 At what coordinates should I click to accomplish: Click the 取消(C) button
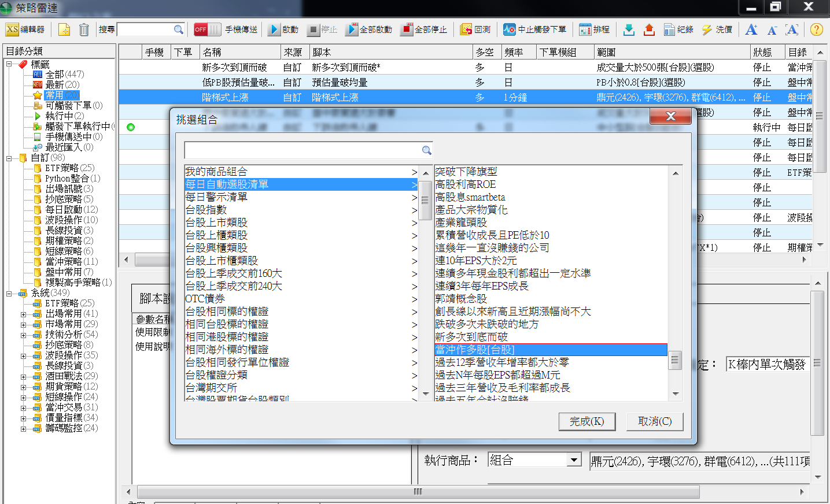tap(654, 421)
